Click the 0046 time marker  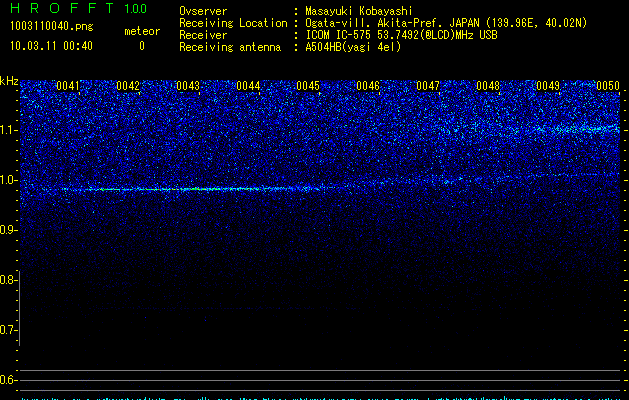click(368, 86)
